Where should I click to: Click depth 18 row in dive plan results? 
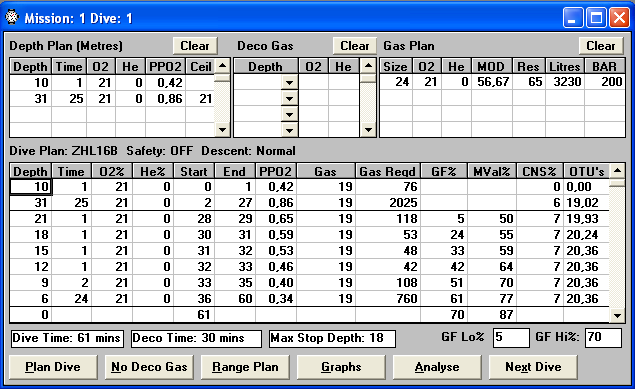click(309, 235)
